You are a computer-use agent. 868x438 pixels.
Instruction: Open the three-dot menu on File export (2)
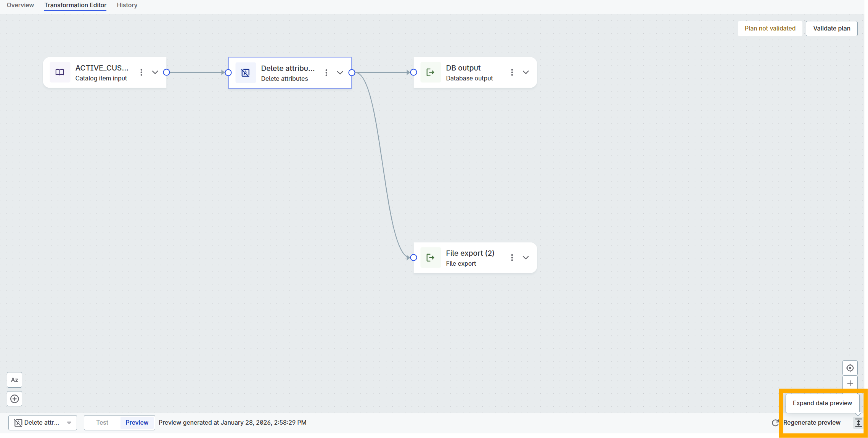(x=512, y=258)
